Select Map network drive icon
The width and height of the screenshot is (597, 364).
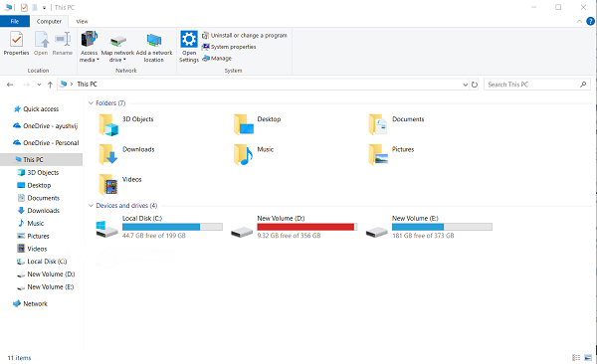[x=118, y=40]
